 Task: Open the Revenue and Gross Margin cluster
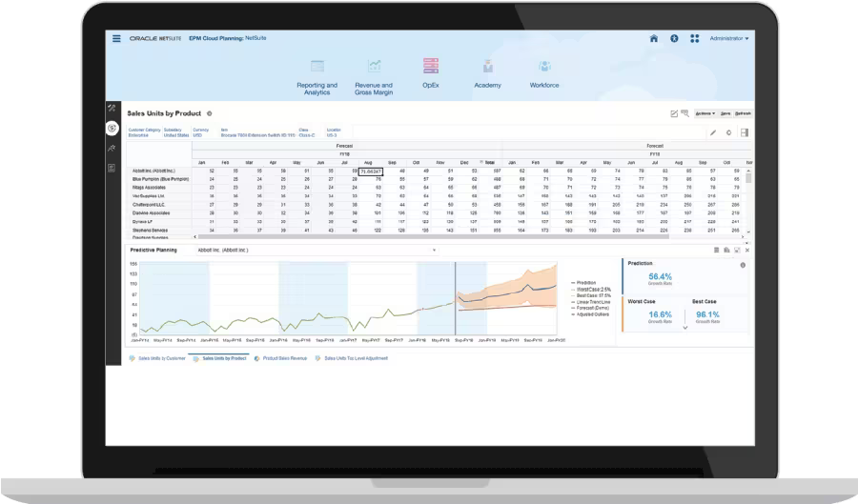[x=374, y=75]
